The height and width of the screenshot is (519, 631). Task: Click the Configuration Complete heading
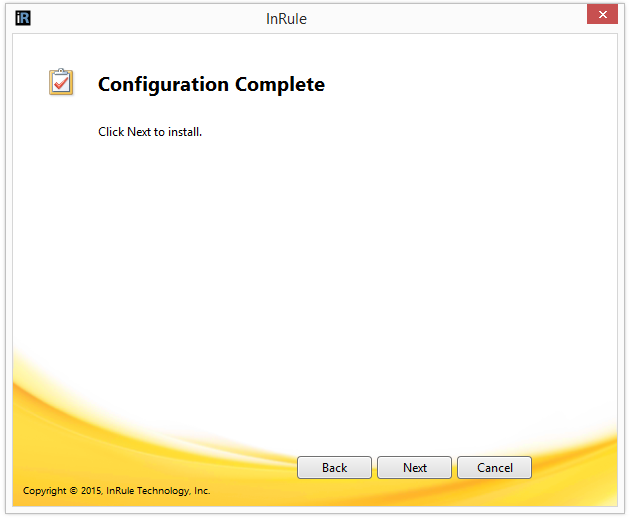point(211,85)
